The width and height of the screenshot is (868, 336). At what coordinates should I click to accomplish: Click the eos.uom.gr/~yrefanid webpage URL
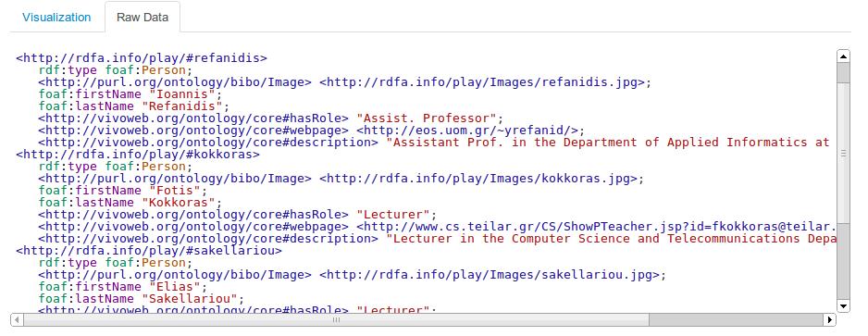(467, 131)
